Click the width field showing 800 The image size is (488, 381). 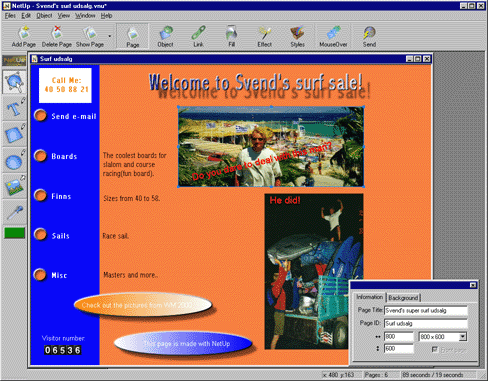(399, 337)
